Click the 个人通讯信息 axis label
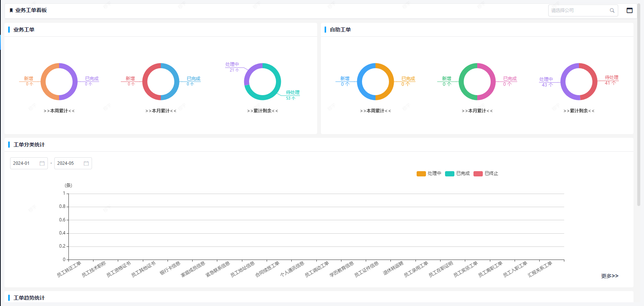Image resolution: width=644 pixels, height=306 pixels. point(292,269)
